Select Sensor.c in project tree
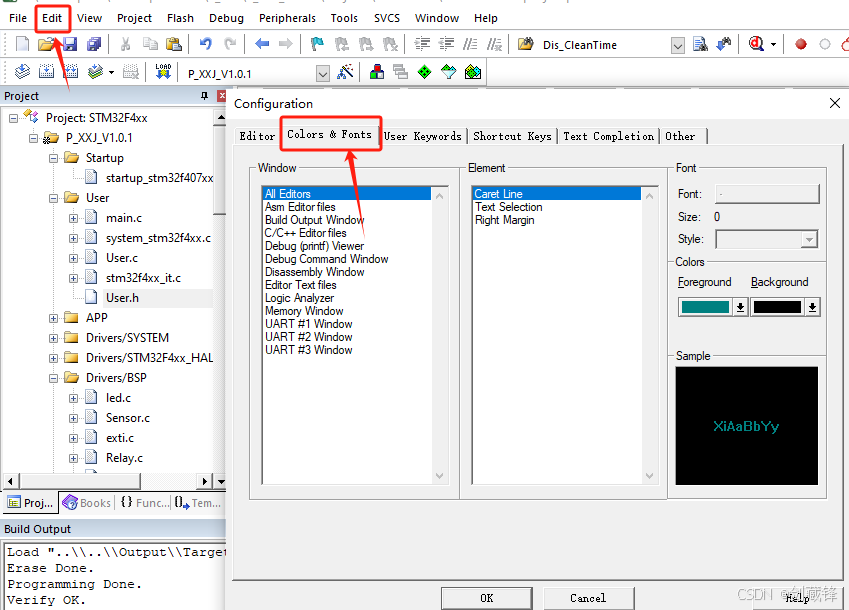 pos(128,418)
